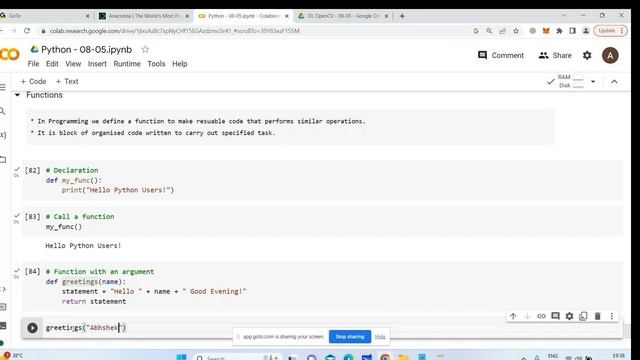Open a new browser tab
This screenshot has width=640, height=360.
402,16
